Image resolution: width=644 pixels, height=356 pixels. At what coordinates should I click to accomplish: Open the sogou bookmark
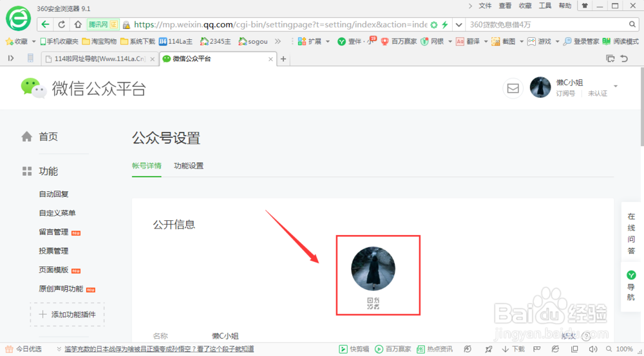252,41
